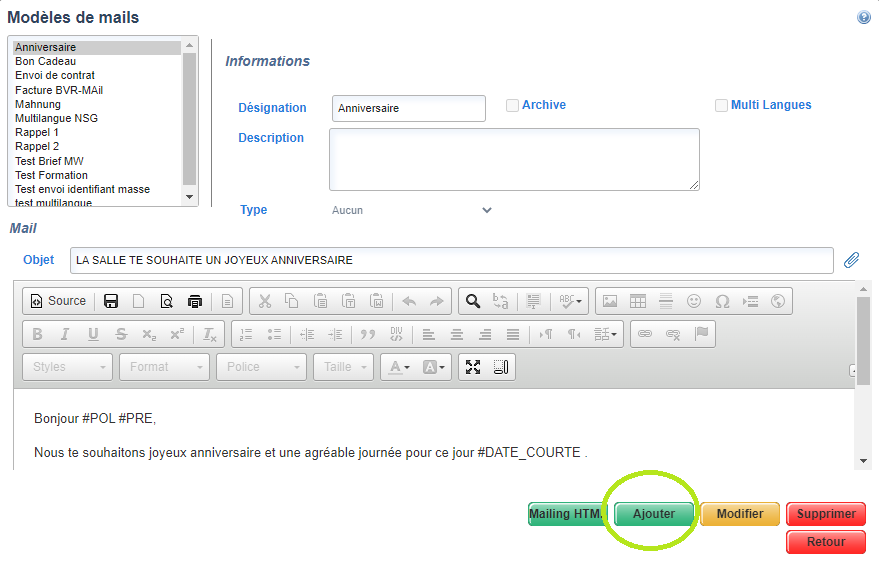Image resolution: width=879 pixels, height=585 pixels.
Task: Toggle the Multi Langues checkbox
Action: point(721,105)
